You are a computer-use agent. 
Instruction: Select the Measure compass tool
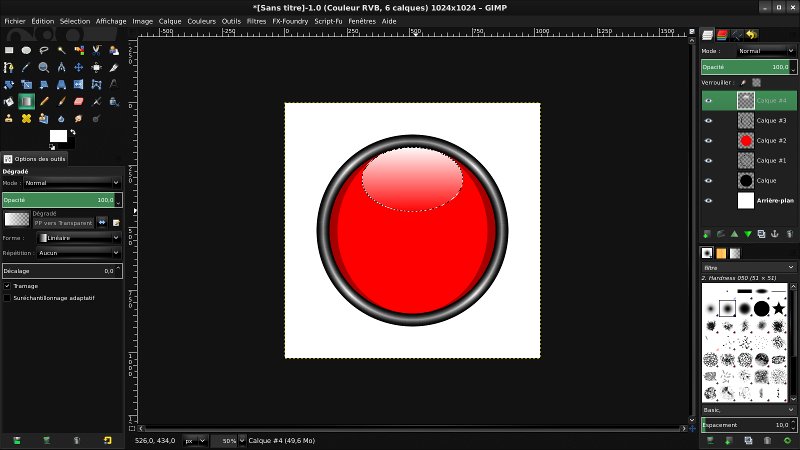(61, 67)
